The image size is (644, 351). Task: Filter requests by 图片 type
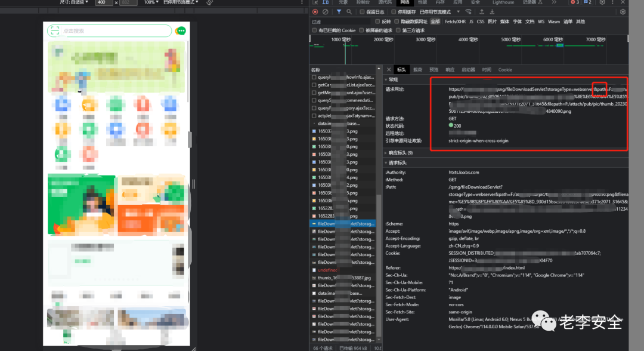tap(492, 21)
